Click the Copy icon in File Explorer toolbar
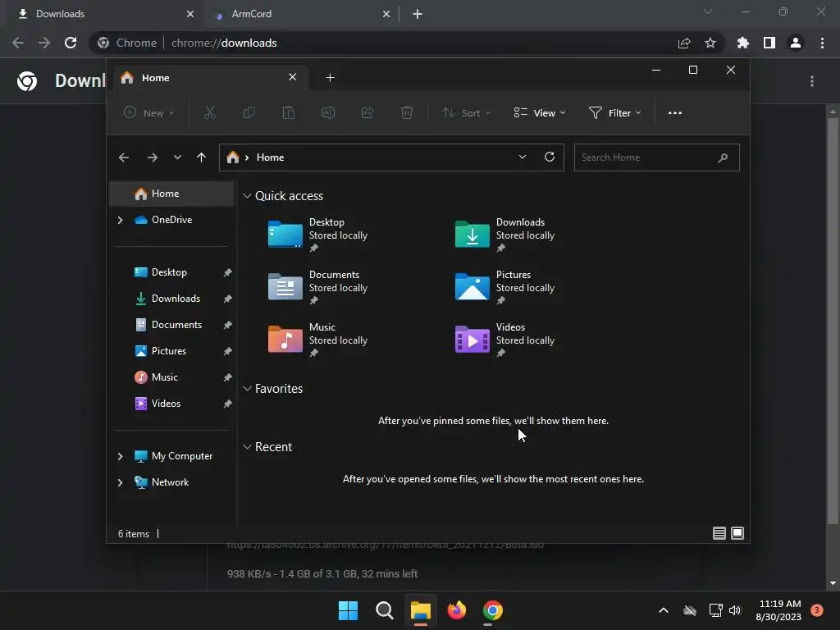The width and height of the screenshot is (840, 630). point(249,112)
